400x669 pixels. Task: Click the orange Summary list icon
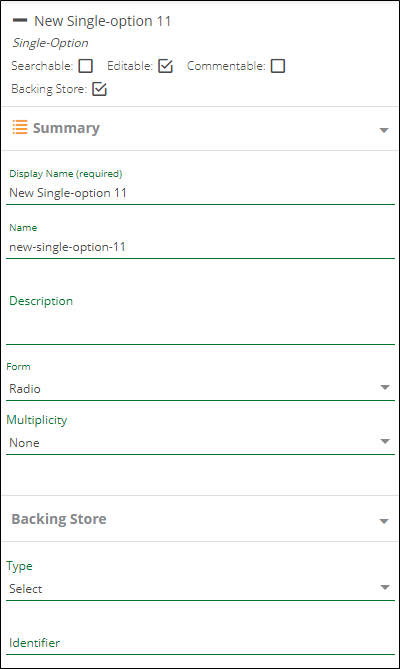pyautogui.click(x=20, y=127)
